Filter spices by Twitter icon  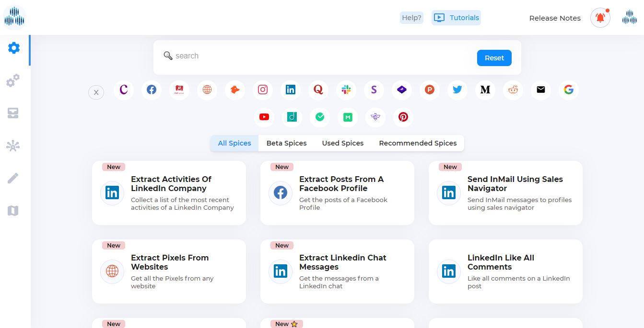(x=457, y=90)
